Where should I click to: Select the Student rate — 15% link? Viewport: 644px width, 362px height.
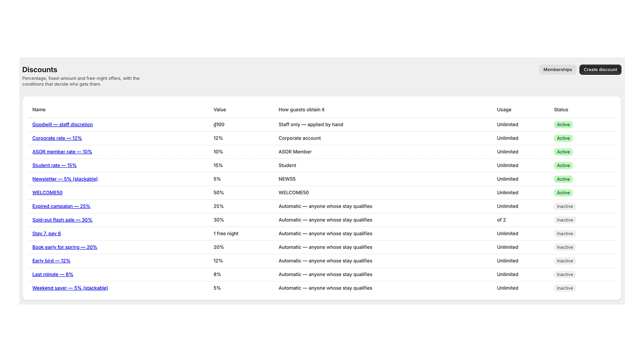point(54,166)
